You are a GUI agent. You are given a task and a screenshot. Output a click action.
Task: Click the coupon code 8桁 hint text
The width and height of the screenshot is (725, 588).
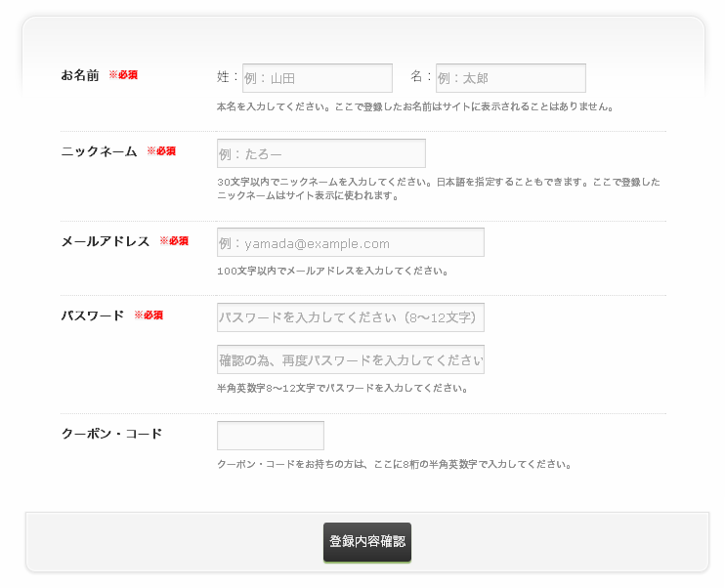[394, 464]
